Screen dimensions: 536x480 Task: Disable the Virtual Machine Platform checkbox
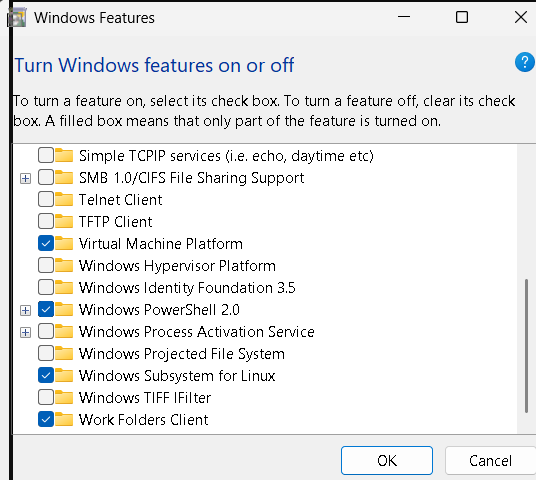(46, 243)
